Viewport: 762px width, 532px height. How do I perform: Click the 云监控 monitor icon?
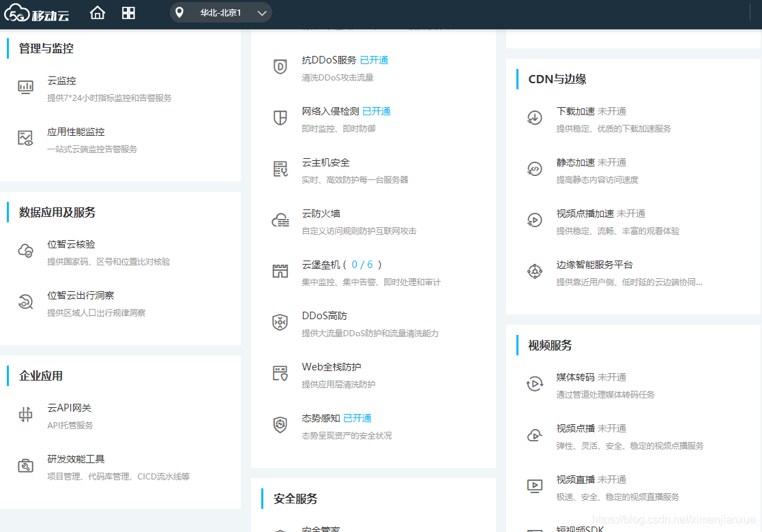pos(25,87)
